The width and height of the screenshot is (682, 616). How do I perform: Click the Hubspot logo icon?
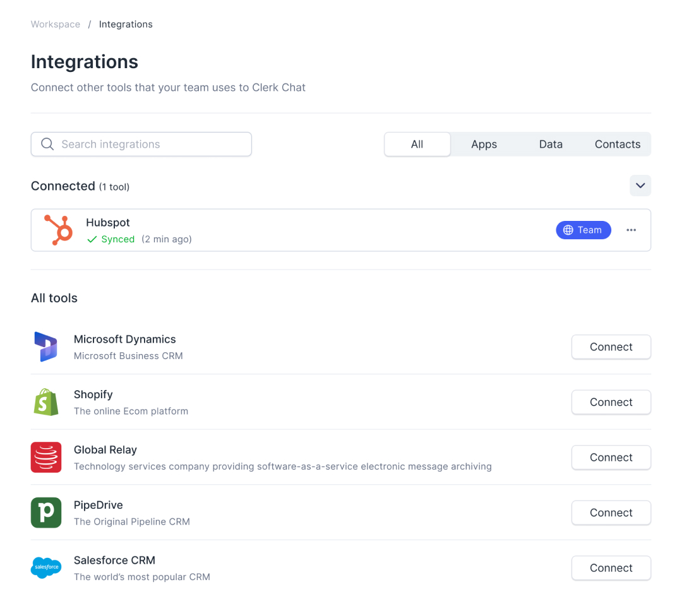(x=58, y=230)
